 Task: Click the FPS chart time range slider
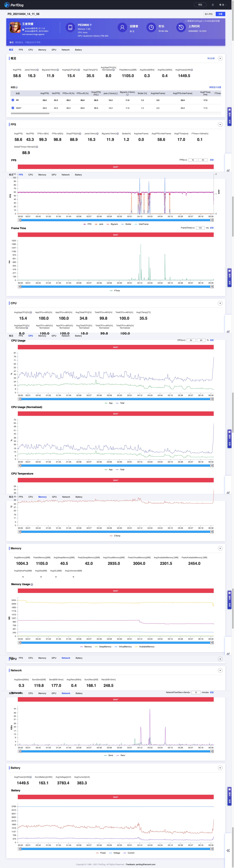pyautogui.click(x=116, y=220)
